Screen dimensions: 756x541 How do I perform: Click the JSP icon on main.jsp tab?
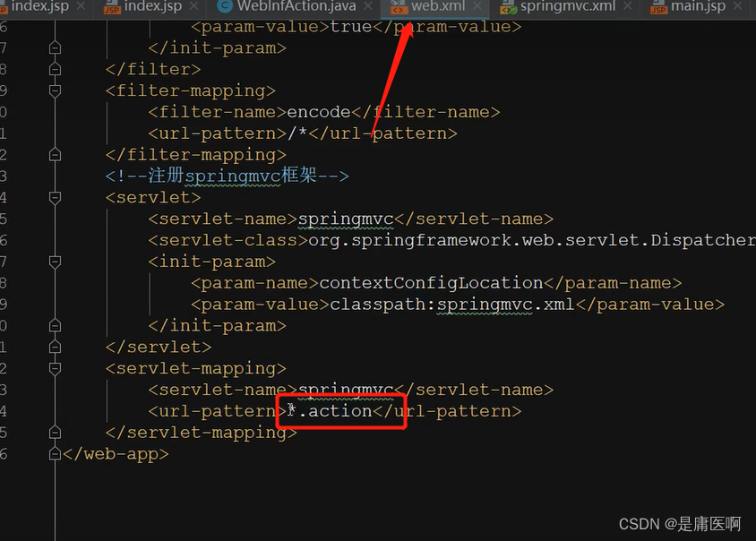[658, 7]
